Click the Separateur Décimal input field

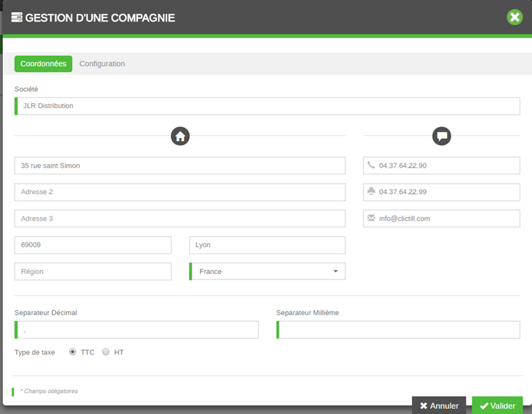coord(137,330)
